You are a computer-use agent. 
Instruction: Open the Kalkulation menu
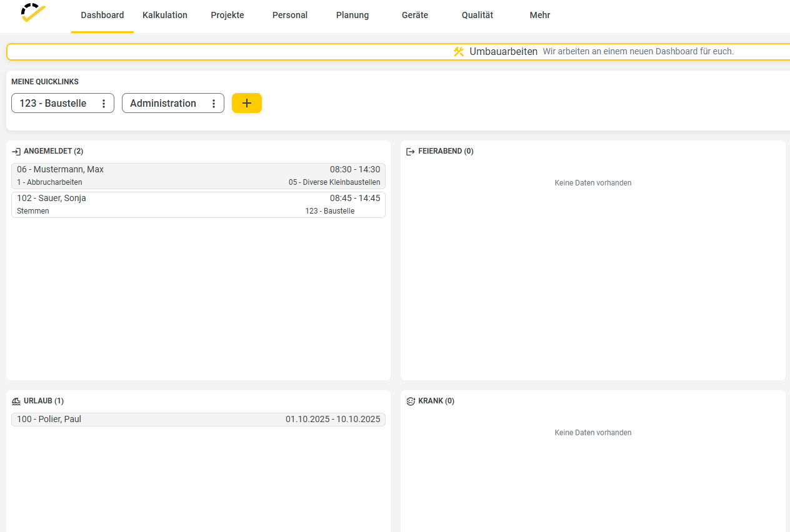tap(165, 15)
